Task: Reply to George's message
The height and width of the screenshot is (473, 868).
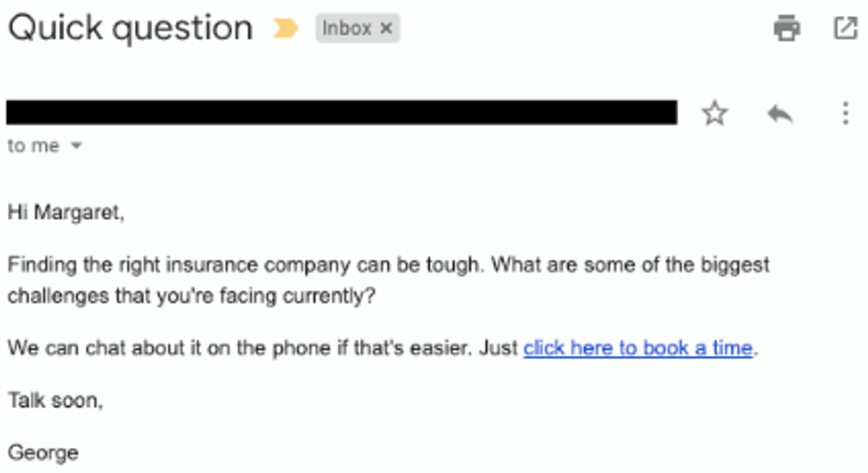Action: point(780,113)
